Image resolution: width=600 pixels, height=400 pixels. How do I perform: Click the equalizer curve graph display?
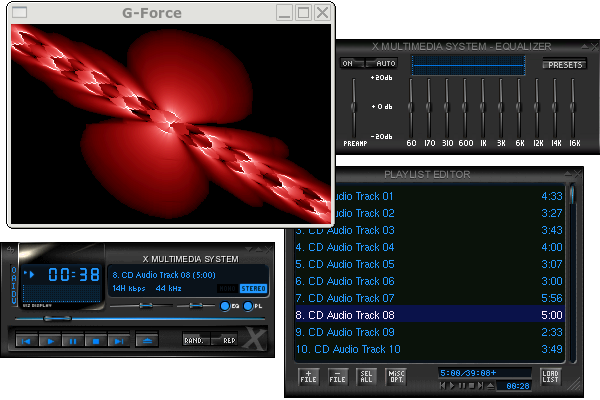click(468, 65)
